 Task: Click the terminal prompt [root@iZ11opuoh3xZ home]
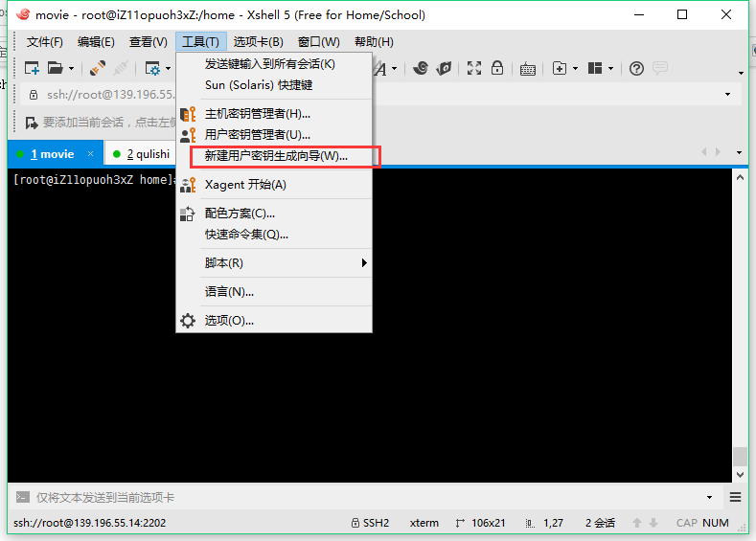point(94,180)
